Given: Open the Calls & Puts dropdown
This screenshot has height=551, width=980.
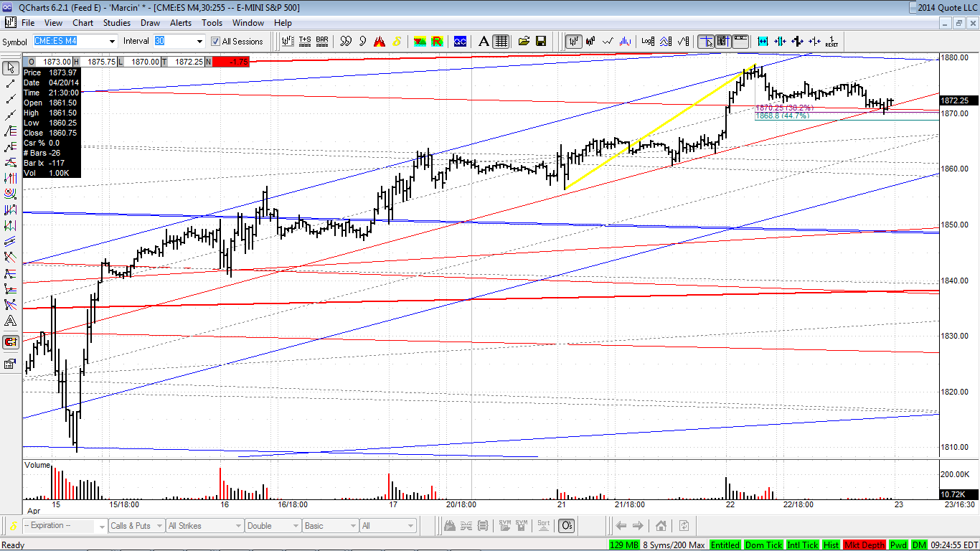Looking at the screenshot, I should (x=136, y=526).
